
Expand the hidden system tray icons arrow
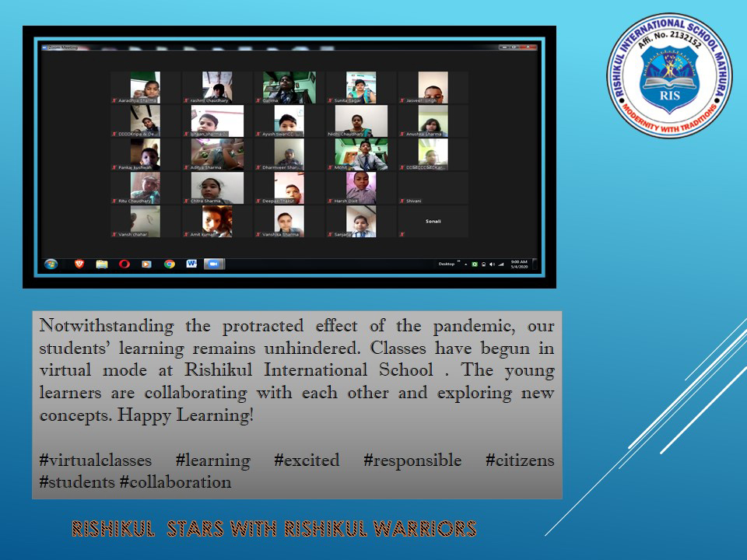466,264
